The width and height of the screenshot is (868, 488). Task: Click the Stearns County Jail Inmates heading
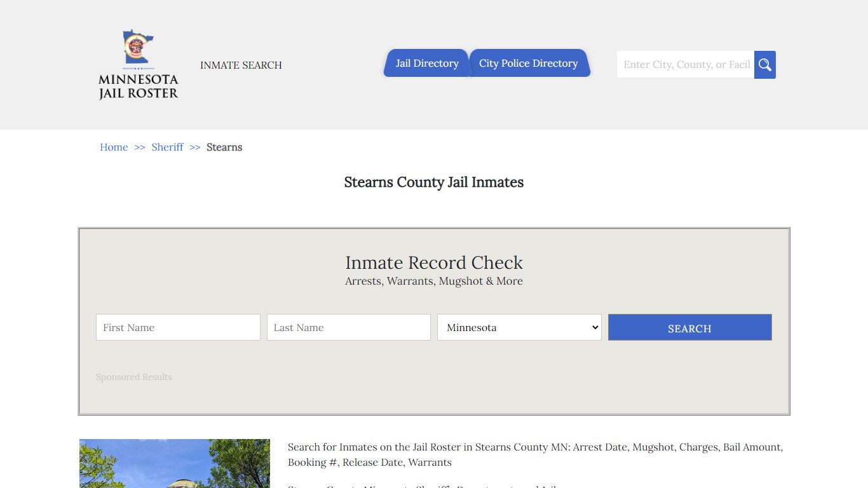tap(434, 182)
